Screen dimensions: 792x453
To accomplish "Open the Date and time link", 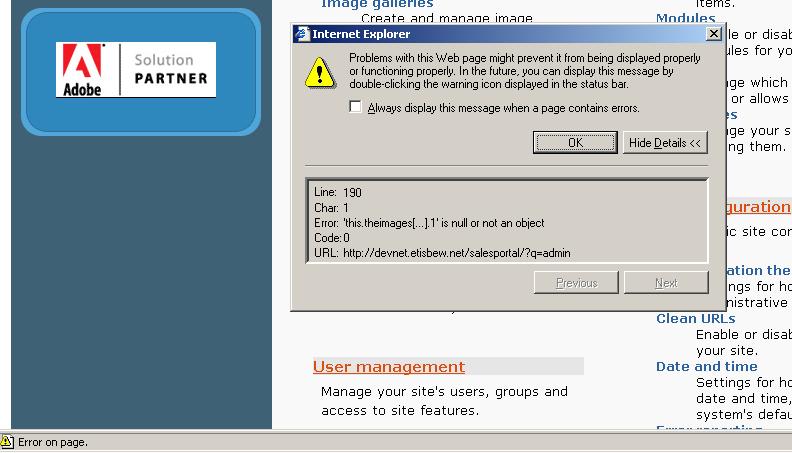I will [707, 367].
